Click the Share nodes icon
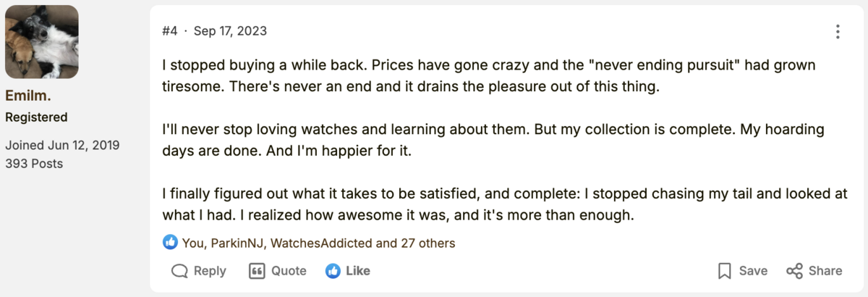The image size is (868, 297). 794,271
